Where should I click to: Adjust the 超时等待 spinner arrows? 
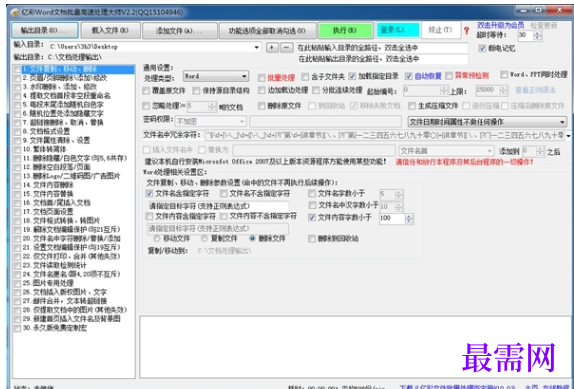pos(537,35)
